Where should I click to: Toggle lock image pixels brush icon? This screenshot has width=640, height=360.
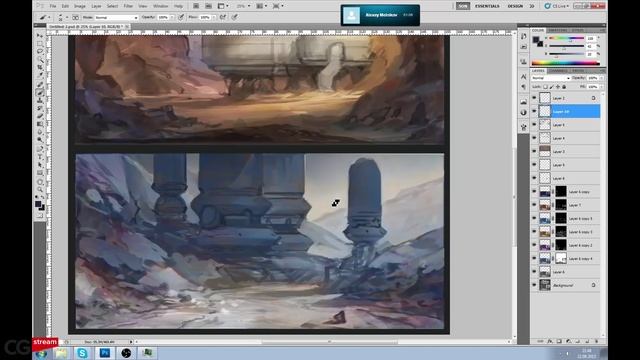(552, 87)
